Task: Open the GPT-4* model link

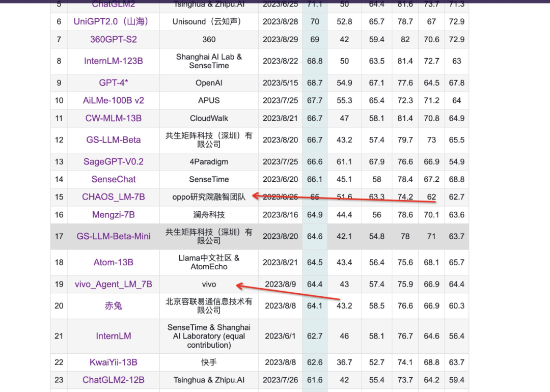Action: (x=113, y=83)
